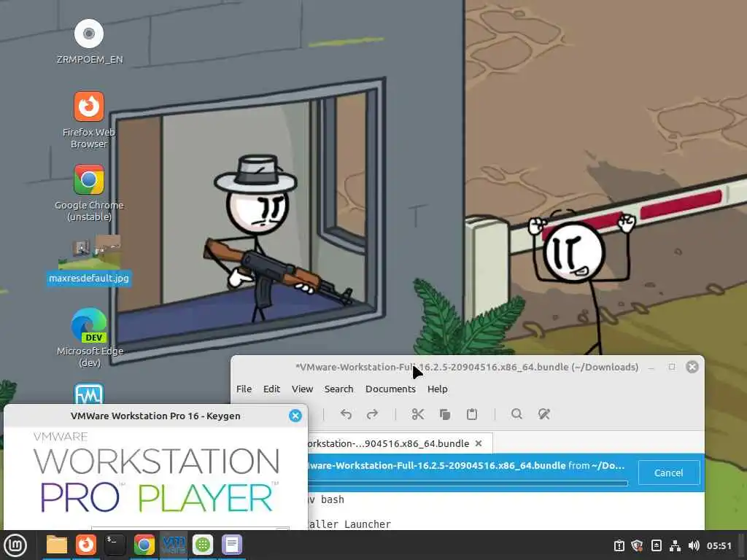Open the sound volume tray icon
This screenshot has height=560, width=747.
click(694, 545)
